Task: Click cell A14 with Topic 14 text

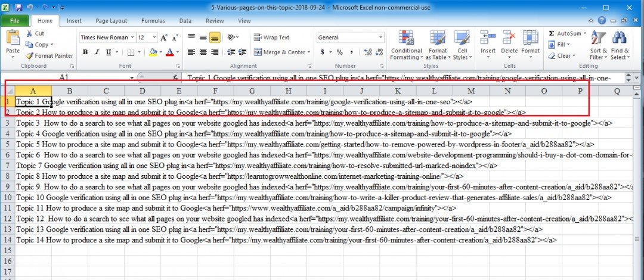Action: [33, 239]
